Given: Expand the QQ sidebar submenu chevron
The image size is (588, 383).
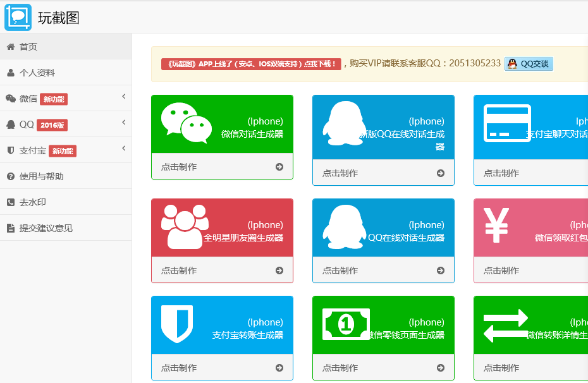Looking at the screenshot, I should pos(124,123).
